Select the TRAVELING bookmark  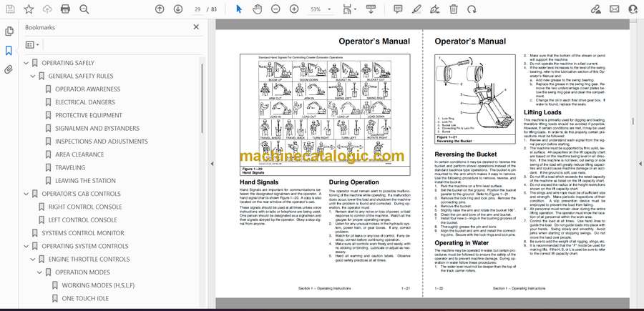pyautogui.click(x=70, y=168)
